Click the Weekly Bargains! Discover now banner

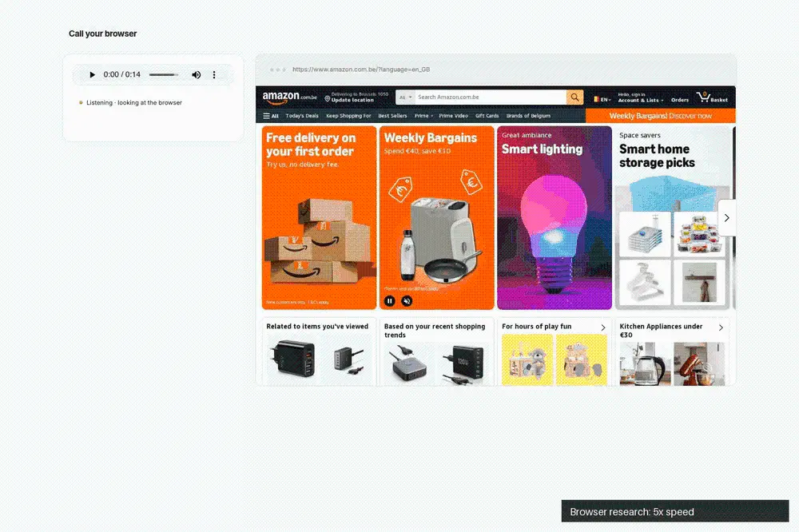click(x=661, y=116)
